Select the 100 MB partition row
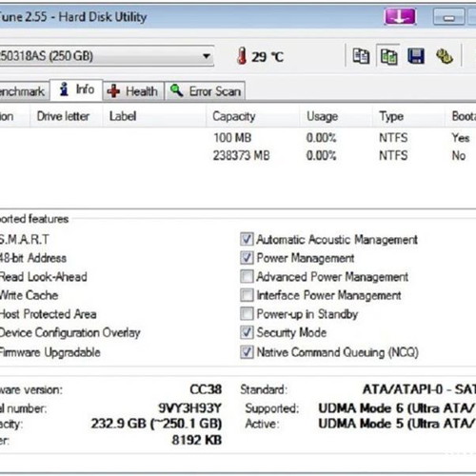This screenshot has width=476, height=476. tap(238, 138)
